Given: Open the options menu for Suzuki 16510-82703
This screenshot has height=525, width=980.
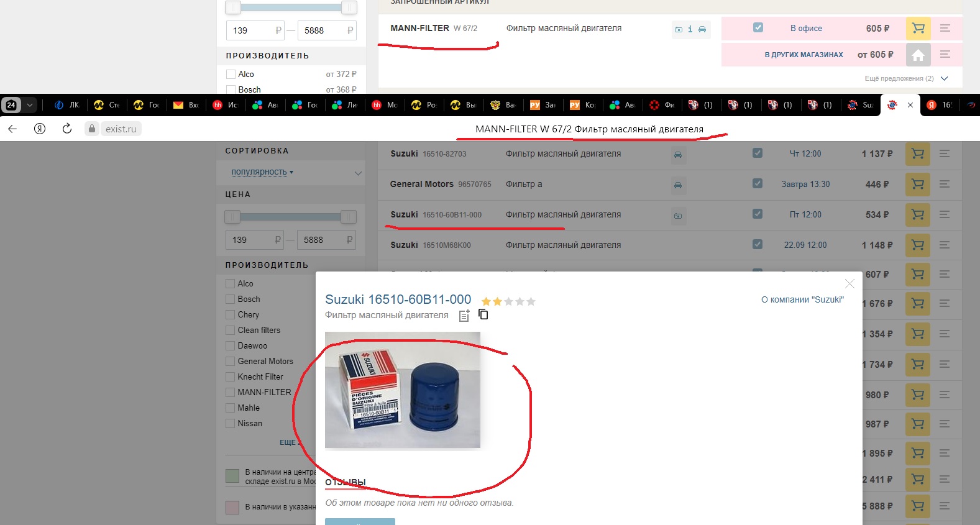Looking at the screenshot, I should point(945,153).
